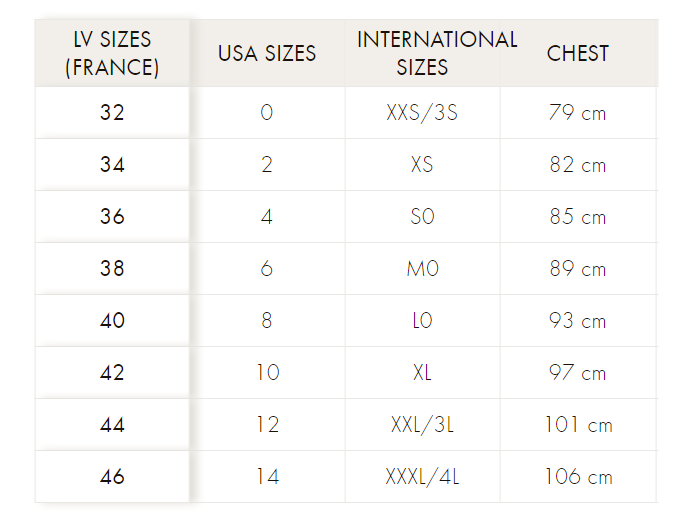Click LV size 34 cell
This screenshot has width=674, height=513.
tap(112, 165)
